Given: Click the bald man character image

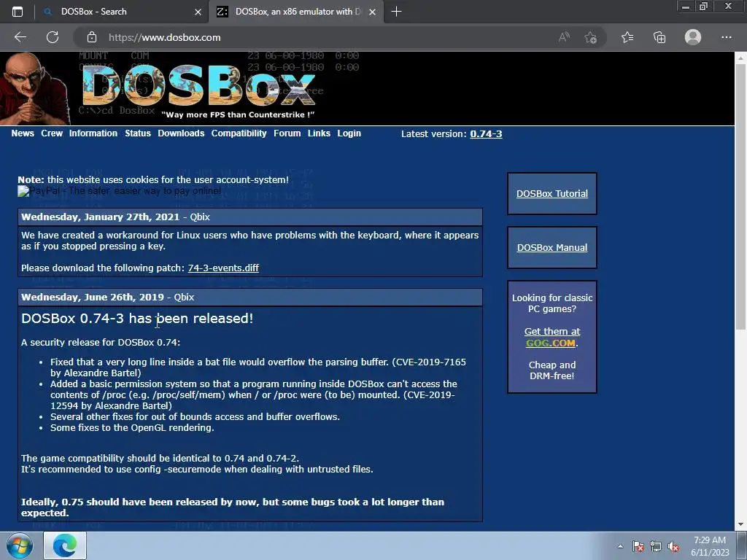Looking at the screenshot, I should pyautogui.click(x=34, y=88).
